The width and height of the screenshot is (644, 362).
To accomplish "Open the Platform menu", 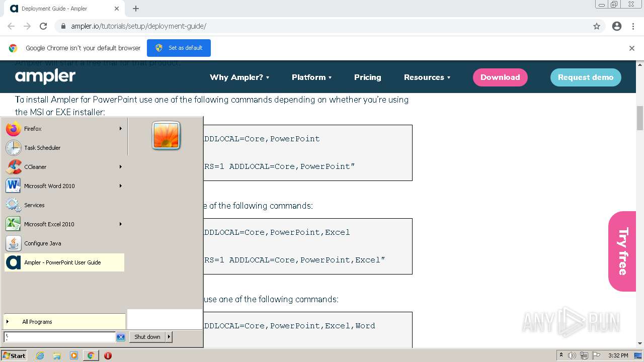I will pyautogui.click(x=312, y=77).
